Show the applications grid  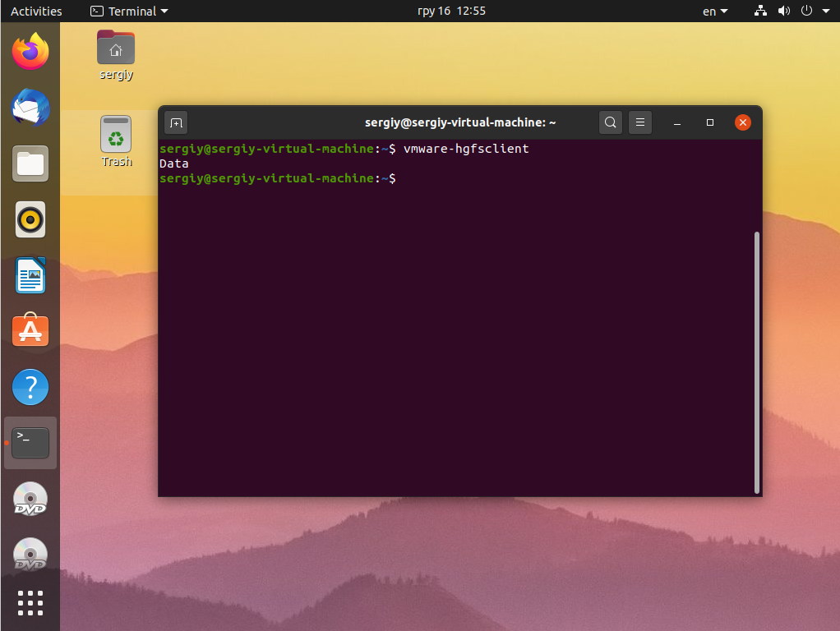pos(30,603)
